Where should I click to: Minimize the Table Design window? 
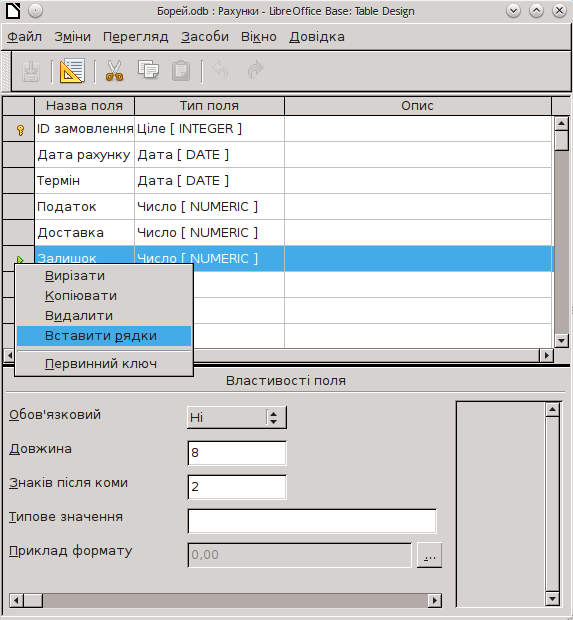click(x=513, y=11)
